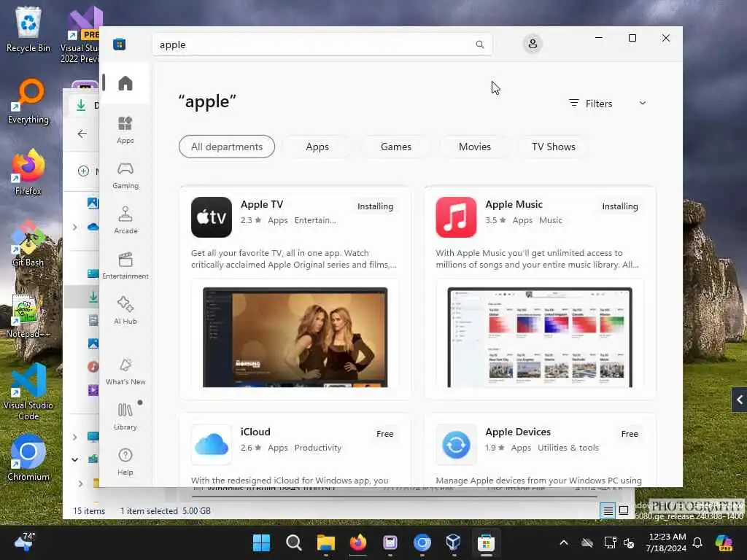Image resolution: width=747 pixels, height=560 pixels.
Task: Select the Games department filter
Action: [396, 147]
